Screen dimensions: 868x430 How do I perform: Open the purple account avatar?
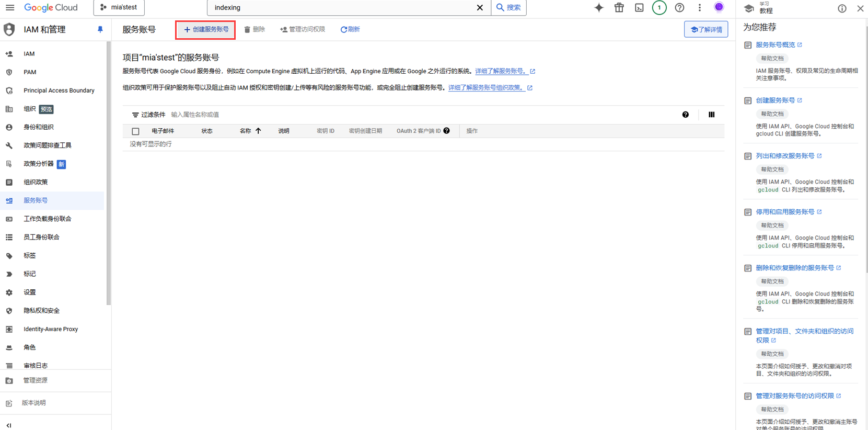[x=719, y=7]
